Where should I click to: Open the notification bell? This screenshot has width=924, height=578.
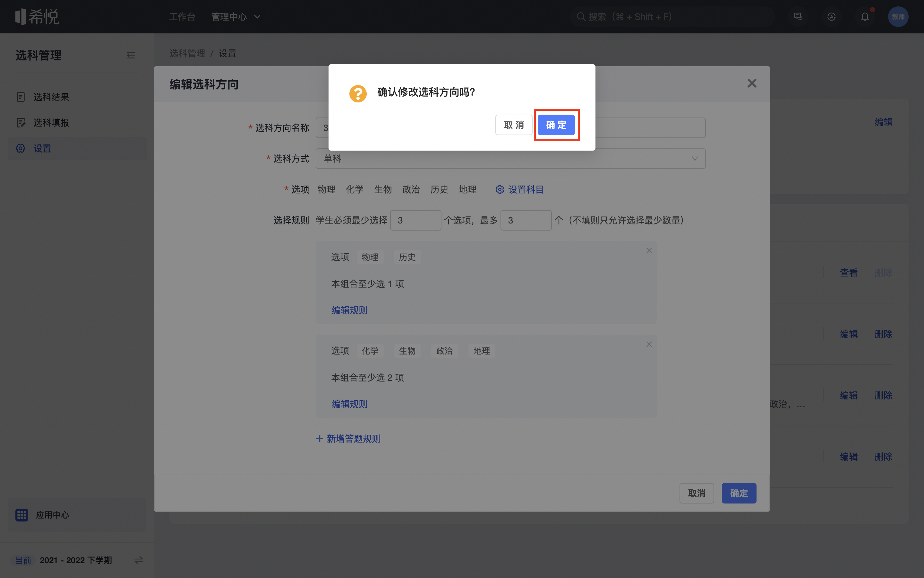(x=865, y=17)
